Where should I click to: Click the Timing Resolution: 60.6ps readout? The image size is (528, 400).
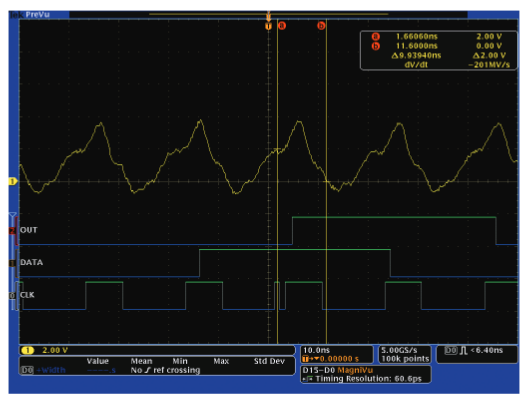tap(368, 379)
